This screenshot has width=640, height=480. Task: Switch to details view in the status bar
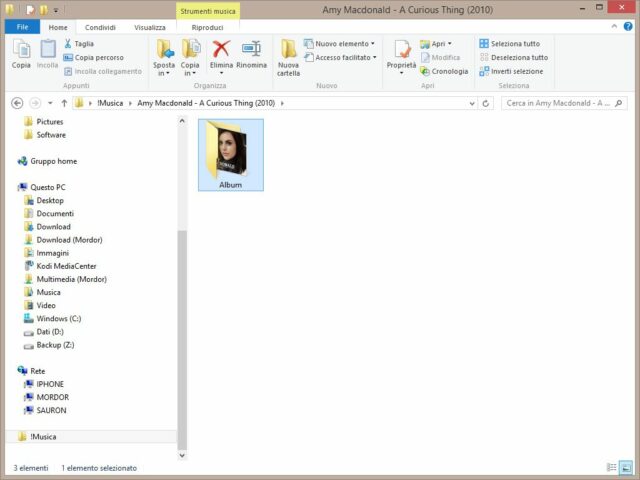click(611, 467)
